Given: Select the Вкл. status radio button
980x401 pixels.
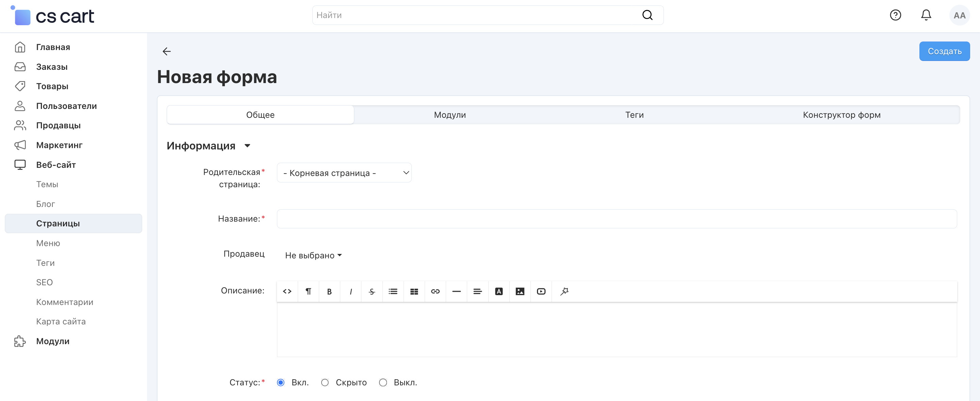Looking at the screenshot, I should click(x=281, y=382).
